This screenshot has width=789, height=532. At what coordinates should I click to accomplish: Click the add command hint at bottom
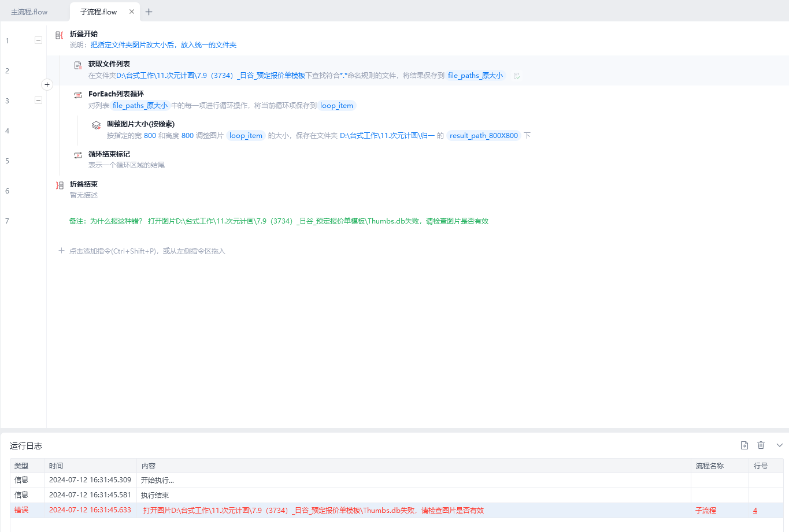(147, 251)
